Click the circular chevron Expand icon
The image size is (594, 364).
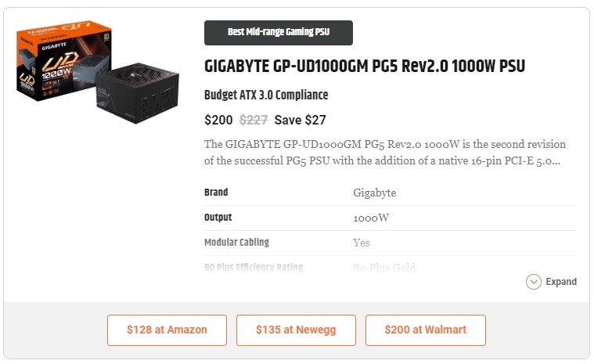click(534, 282)
